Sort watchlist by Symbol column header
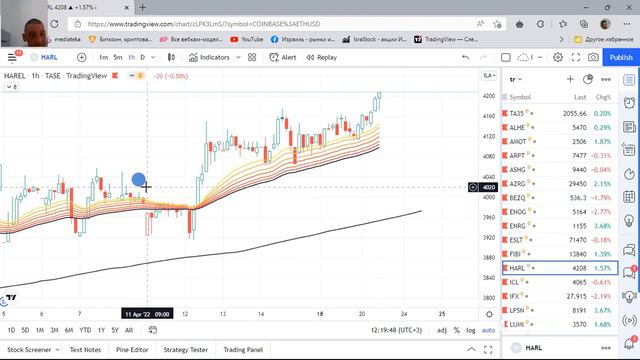Screen dimensions: 640x360 (x=519, y=97)
